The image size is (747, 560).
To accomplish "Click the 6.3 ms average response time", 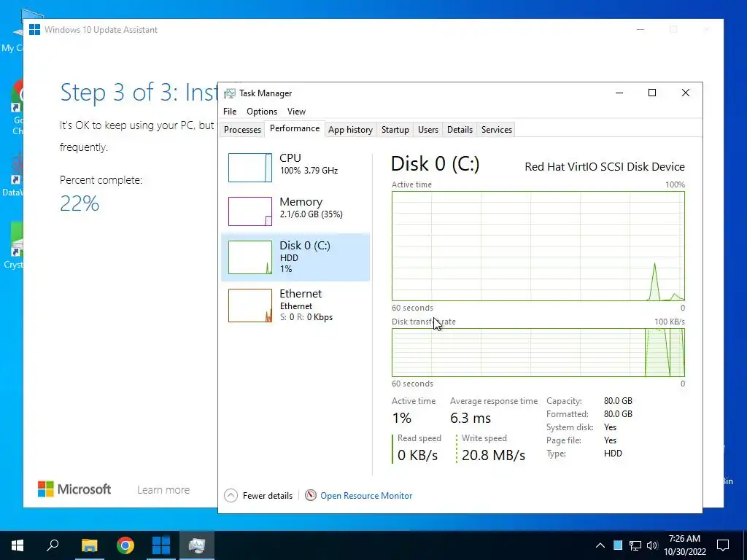I will tap(471, 418).
